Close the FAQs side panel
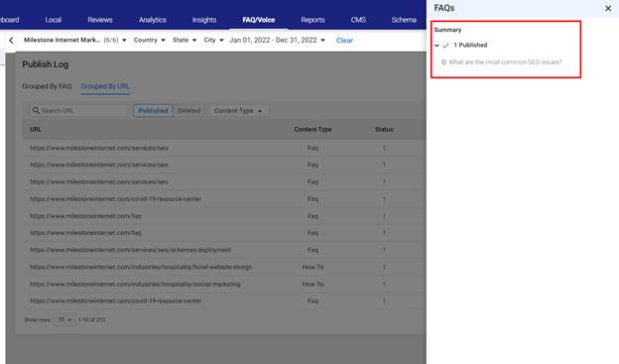The height and width of the screenshot is (364, 619). point(608,8)
